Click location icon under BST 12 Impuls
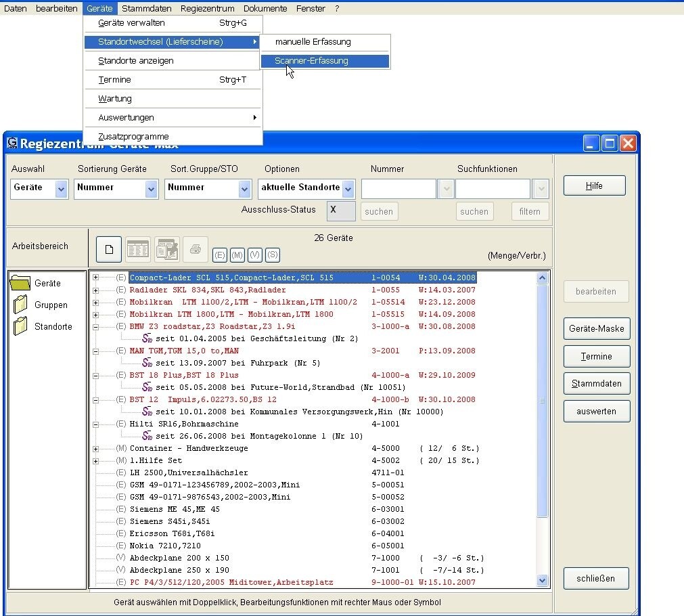684x616 pixels. click(147, 412)
